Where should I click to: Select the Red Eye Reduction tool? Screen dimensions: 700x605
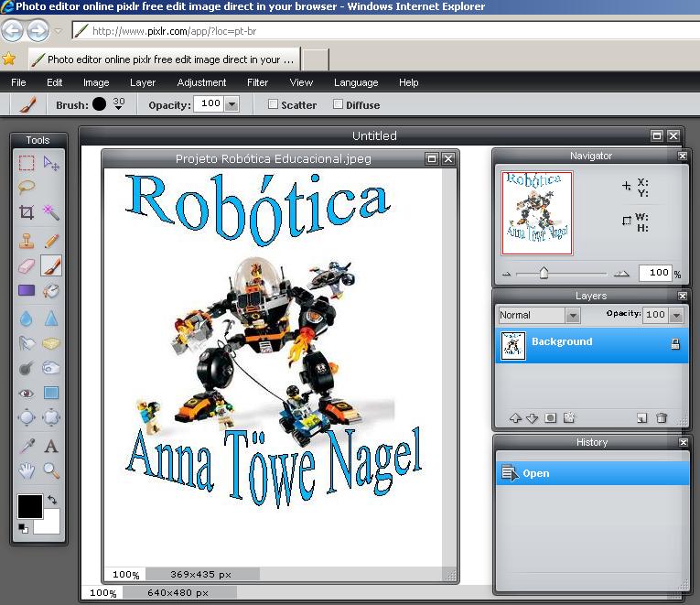click(27, 393)
